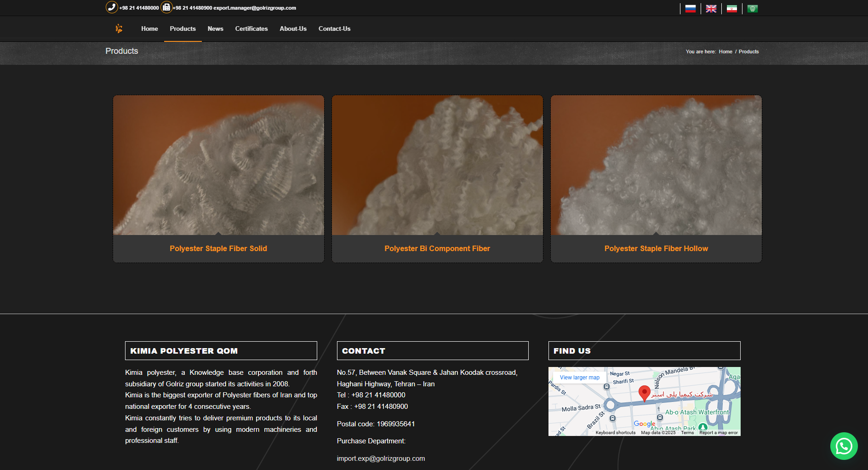The width and height of the screenshot is (868, 470).
Task: Navigate to About-Us page
Action: point(293,29)
